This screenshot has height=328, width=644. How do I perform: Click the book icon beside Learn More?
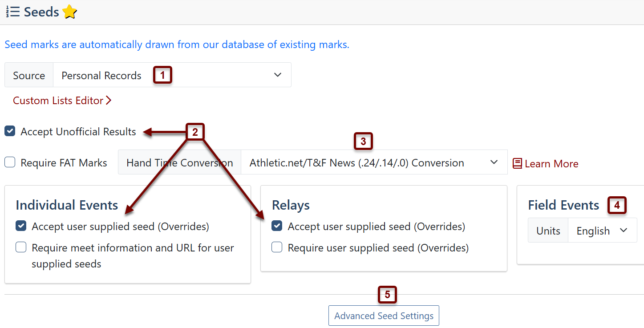pos(517,163)
